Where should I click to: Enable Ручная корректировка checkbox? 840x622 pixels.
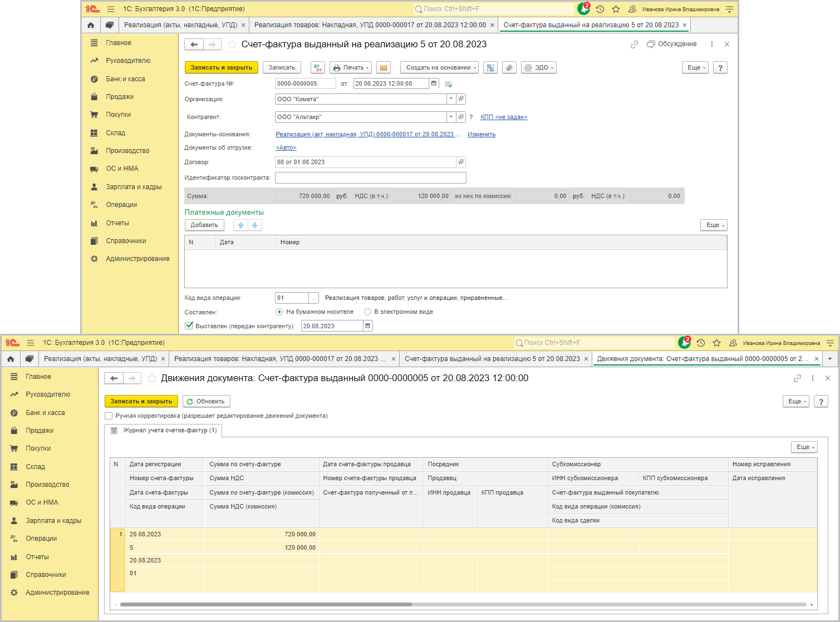point(109,416)
